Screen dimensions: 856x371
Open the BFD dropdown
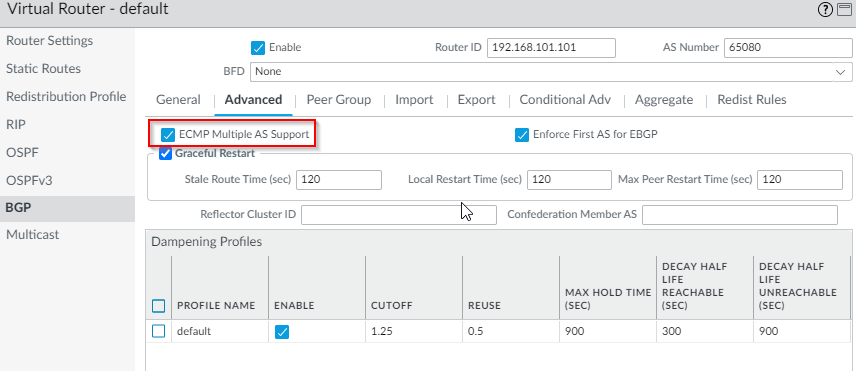(551, 71)
